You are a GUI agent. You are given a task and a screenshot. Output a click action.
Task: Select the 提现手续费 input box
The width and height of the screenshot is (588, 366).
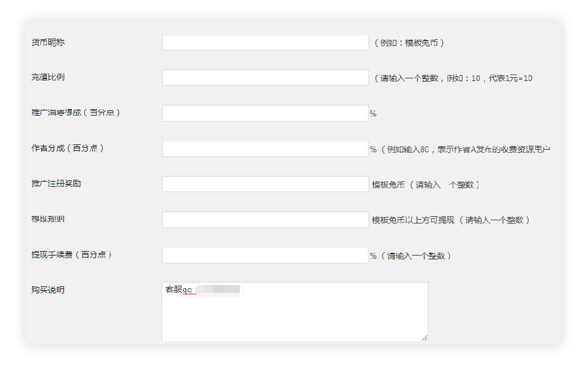tap(265, 255)
